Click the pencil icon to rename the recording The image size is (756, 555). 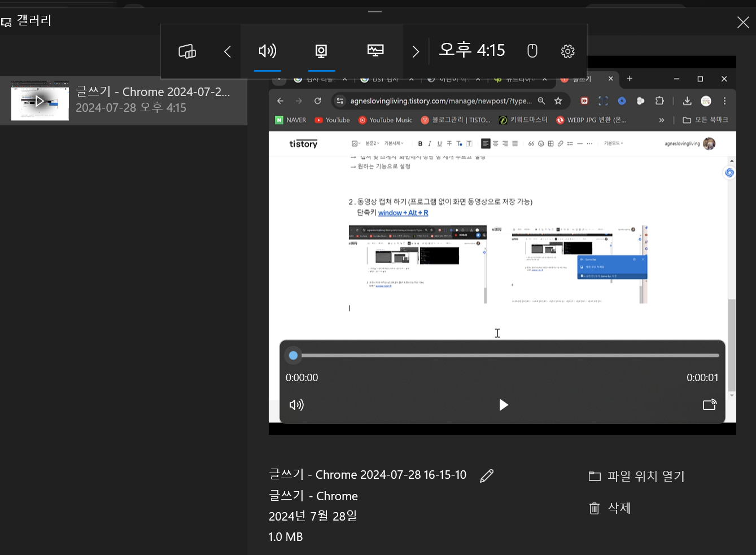[486, 476]
